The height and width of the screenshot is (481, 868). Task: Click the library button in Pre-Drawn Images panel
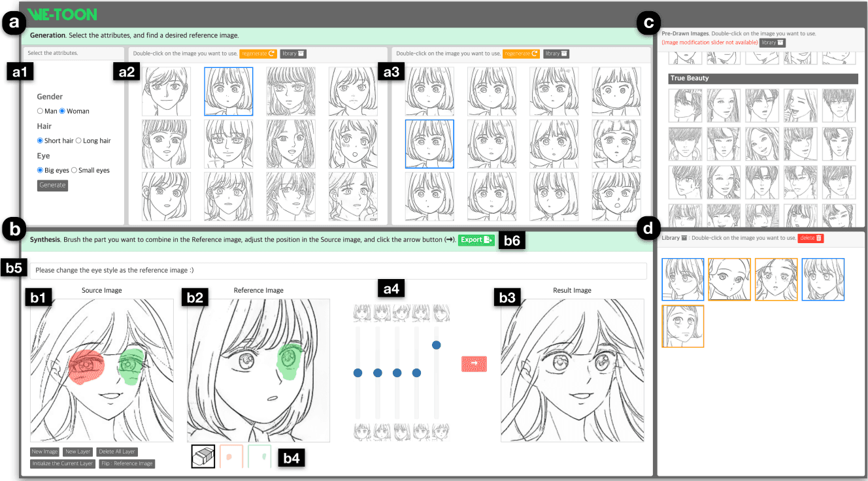pyautogui.click(x=772, y=42)
